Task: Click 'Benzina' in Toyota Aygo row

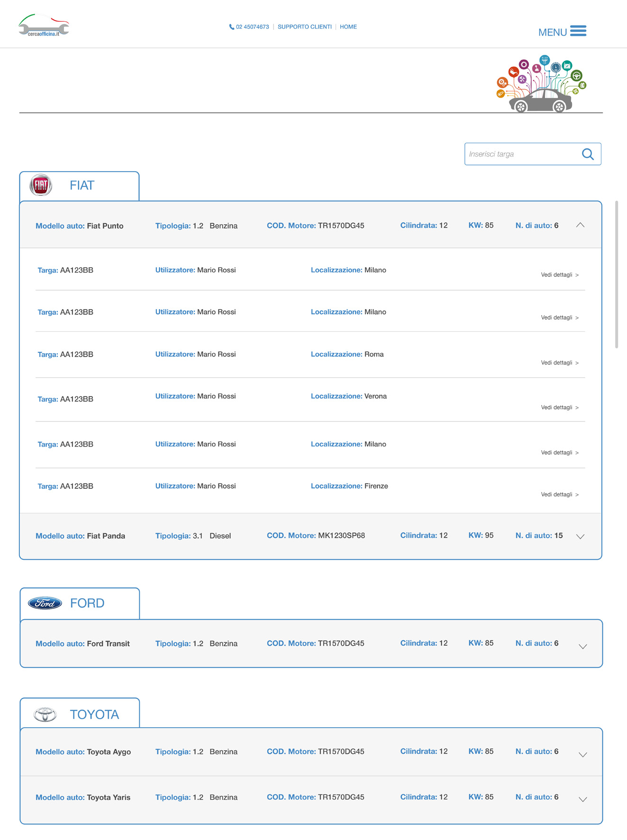Action: point(224,752)
